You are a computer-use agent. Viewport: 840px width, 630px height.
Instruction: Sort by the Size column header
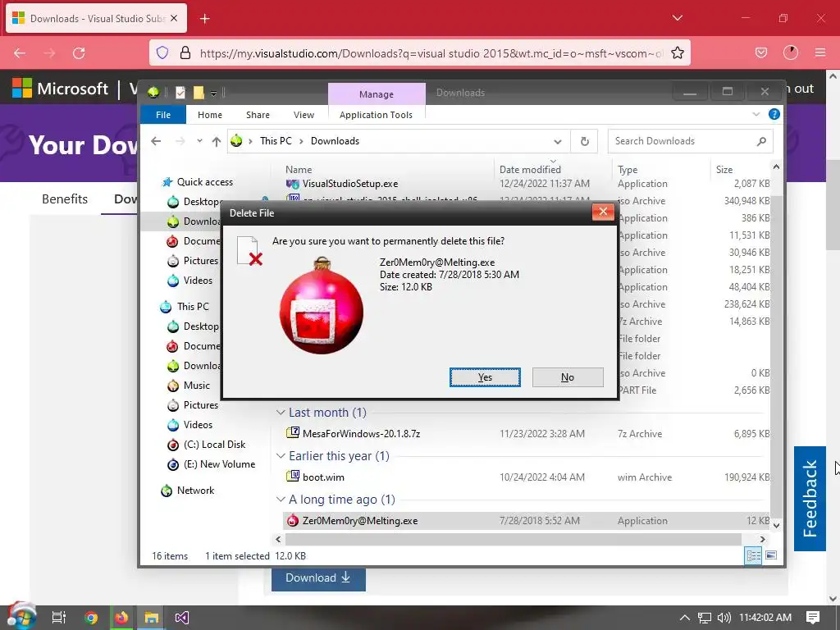point(724,169)
